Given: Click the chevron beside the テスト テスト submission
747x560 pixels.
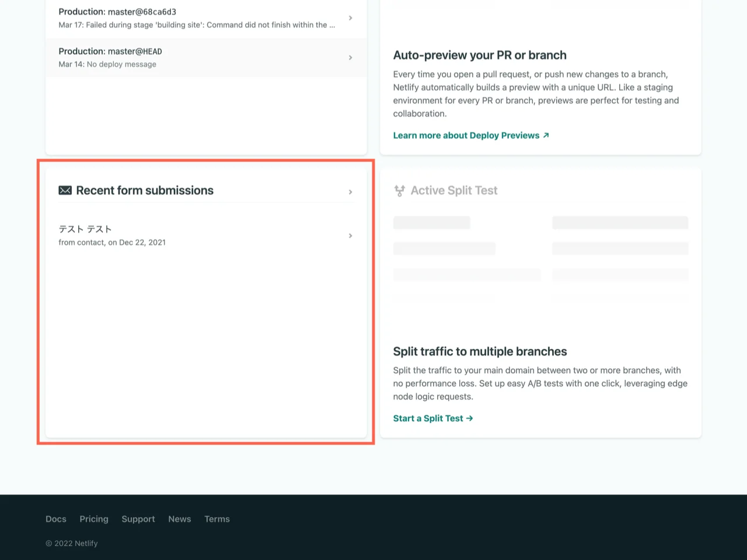Looking at the screenshot, I should [x=351, y=236].
